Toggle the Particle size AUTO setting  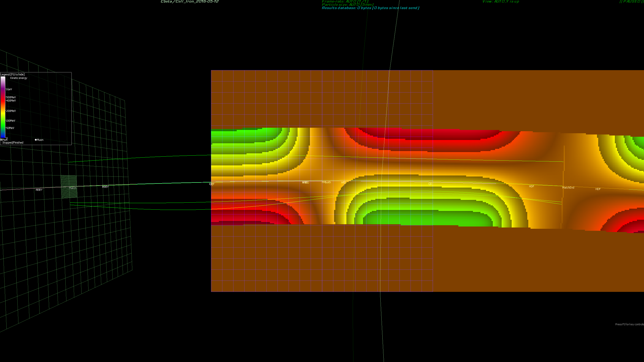pos(348,5)
